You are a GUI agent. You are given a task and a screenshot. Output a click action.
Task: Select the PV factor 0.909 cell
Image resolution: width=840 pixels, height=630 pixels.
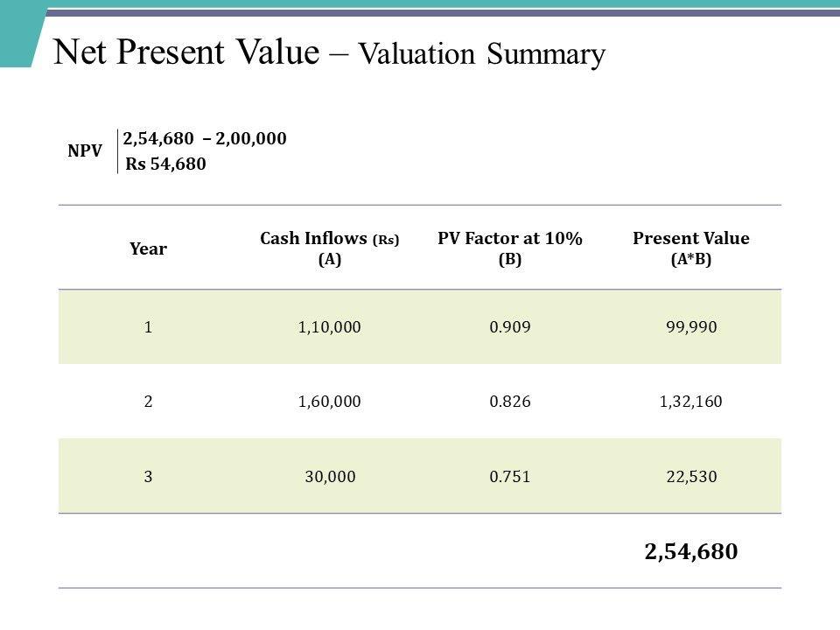tap(509, 326)
